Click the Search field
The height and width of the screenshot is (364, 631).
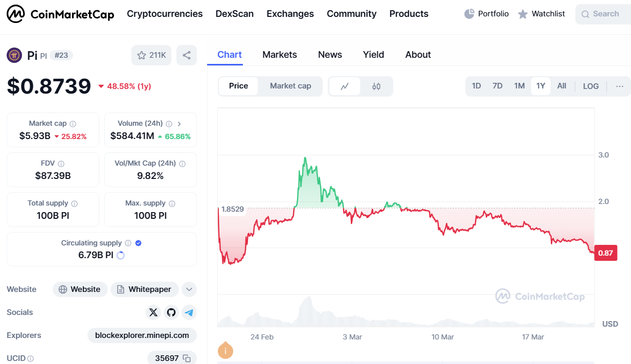coord(602,14)
